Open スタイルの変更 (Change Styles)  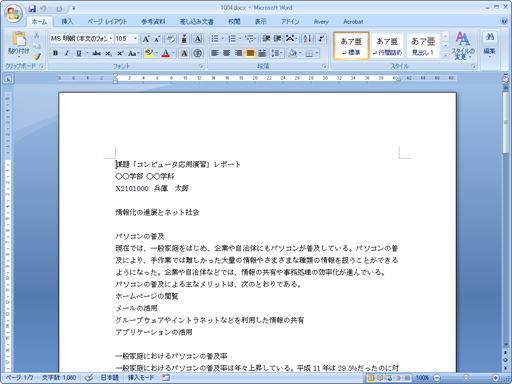point(463,46)
